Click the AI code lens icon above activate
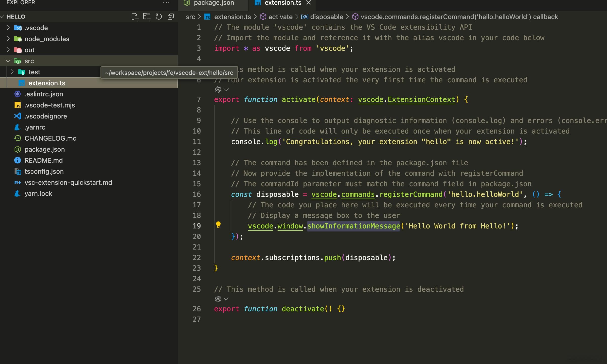This screenshot has width=607, height=364. coord(218,90)
